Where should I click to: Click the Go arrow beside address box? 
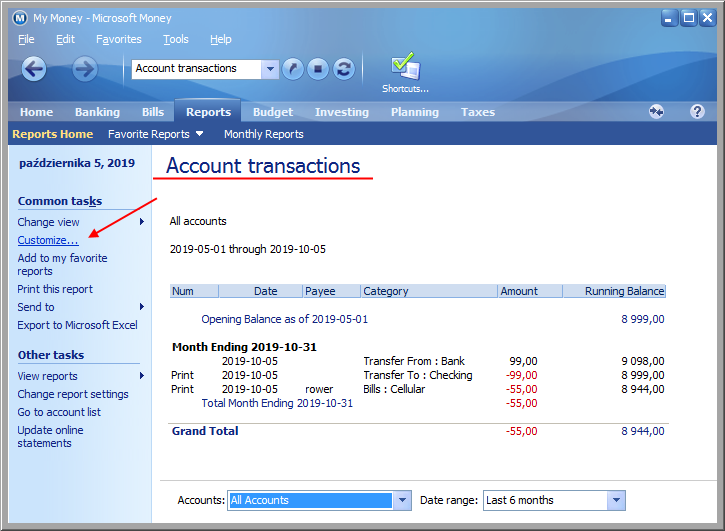point(292,69)
